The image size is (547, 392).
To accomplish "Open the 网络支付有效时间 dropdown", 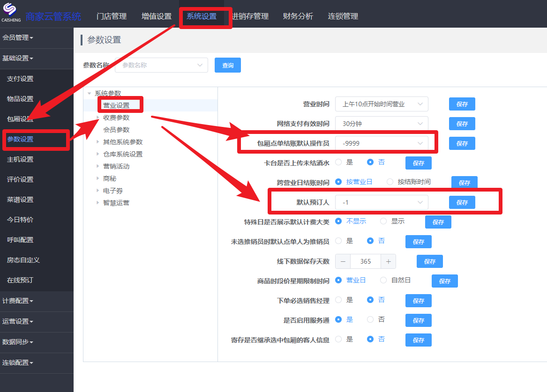I will [382, 124].
